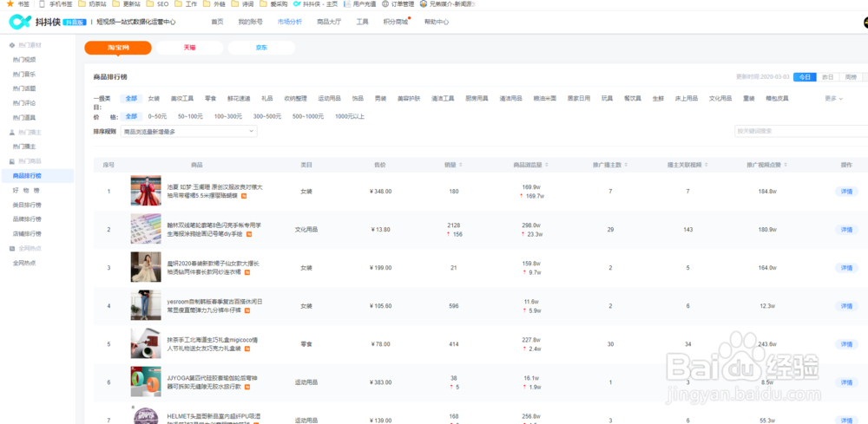Sort by 推广播主数 column arrows
This screenshot has width=868, height=424.
click(x=628, y=165)
